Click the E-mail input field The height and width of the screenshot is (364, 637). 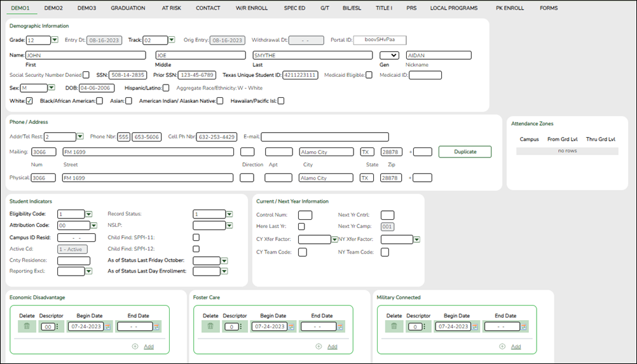coord(324,137)
